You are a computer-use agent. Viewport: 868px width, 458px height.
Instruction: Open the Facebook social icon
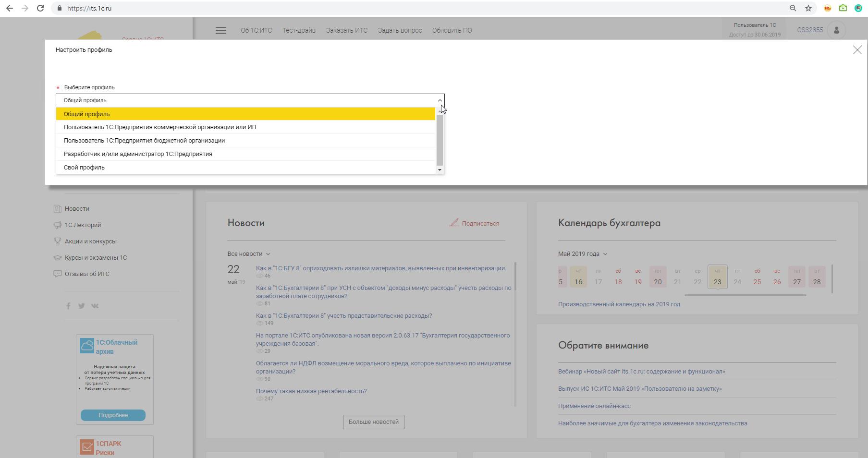68,306
